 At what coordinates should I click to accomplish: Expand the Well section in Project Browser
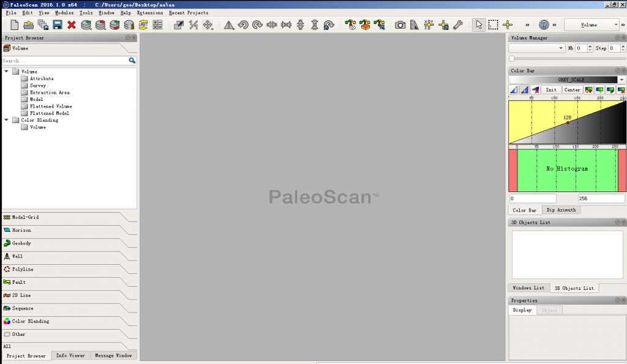pos(70,256)
